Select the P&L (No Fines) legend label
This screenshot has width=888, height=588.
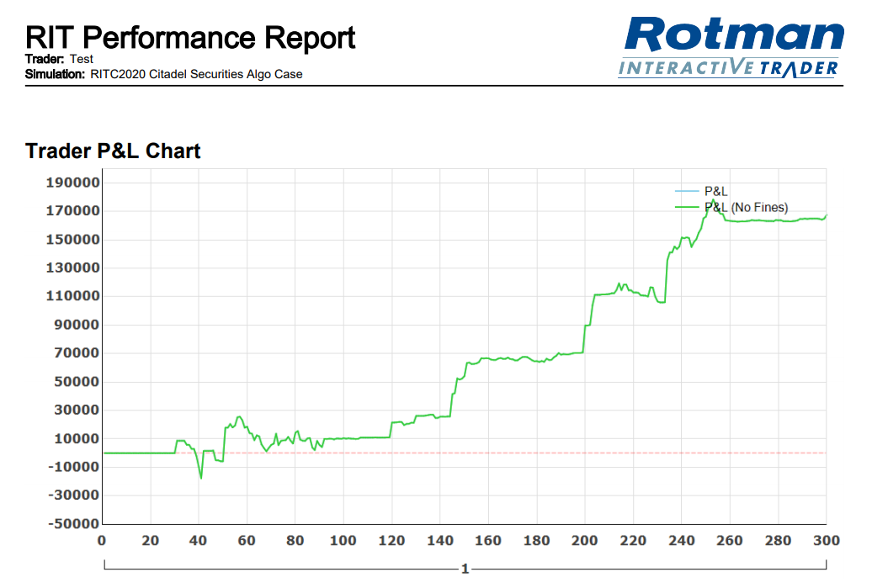click(x=746, y=207)
